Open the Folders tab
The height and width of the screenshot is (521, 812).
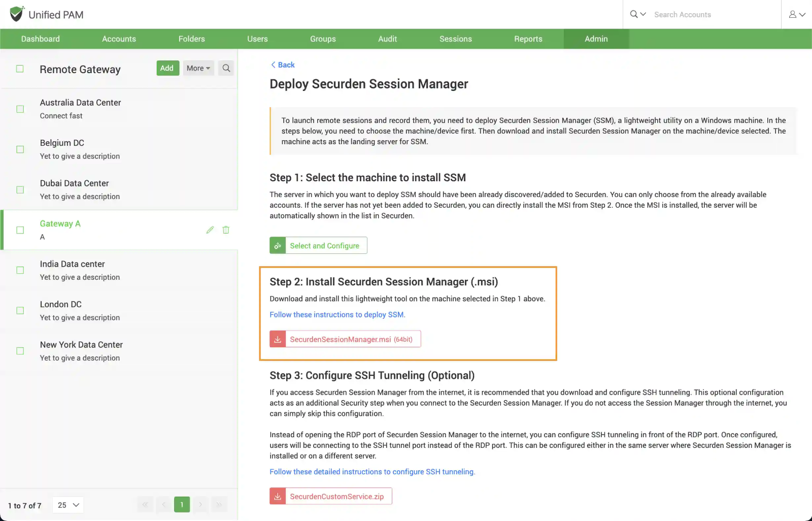click(x=191, y=39)
